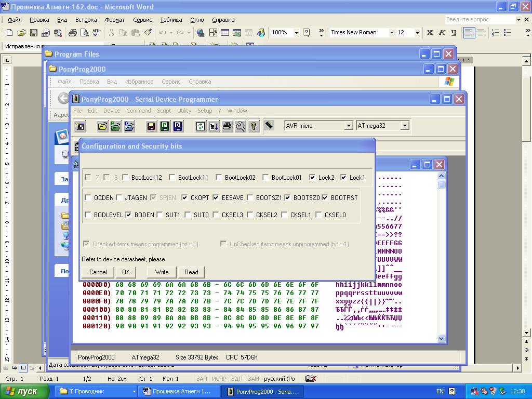Click the Cut scissors icon in Word toolbar

tap(111, 33)
